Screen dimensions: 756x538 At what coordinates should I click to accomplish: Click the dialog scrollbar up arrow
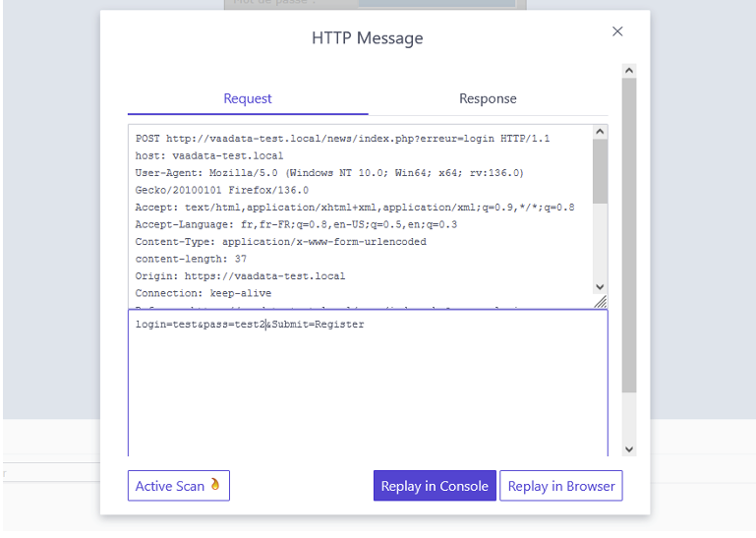629,72
